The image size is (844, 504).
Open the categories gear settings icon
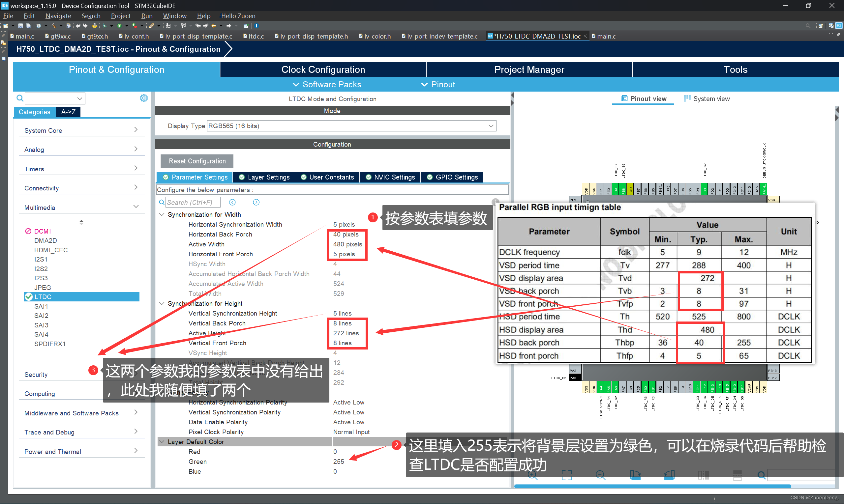click(144, 98)
